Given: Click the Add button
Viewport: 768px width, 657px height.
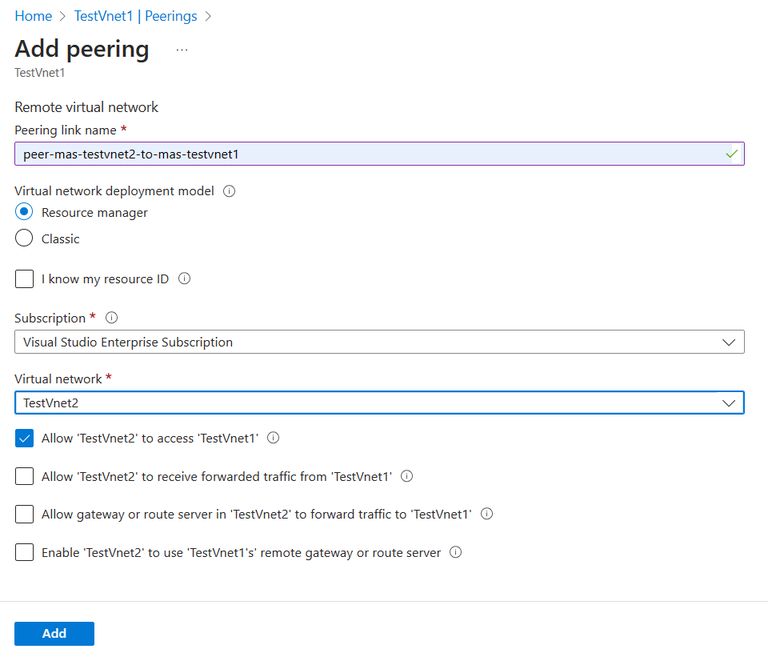Looking at the screenshot, I should [x=54, y=633].
